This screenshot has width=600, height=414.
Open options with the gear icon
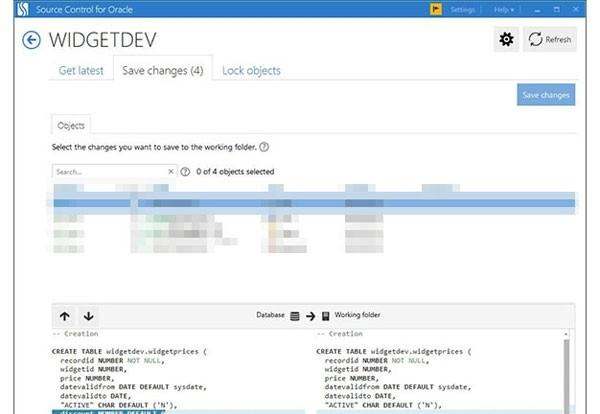point(506,39)
